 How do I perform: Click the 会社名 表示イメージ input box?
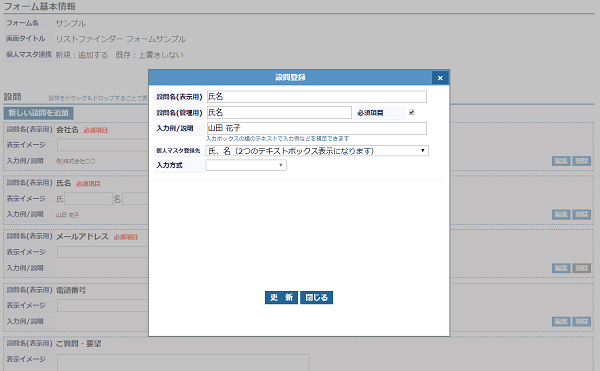point(103,145)
